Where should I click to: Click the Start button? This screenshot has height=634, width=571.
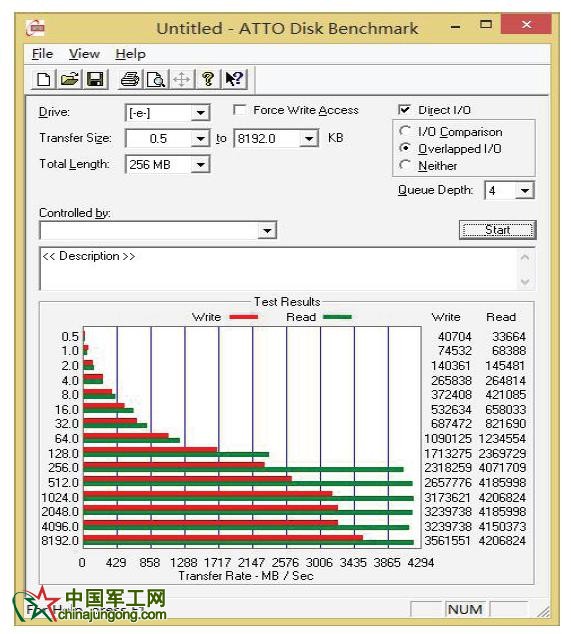pos(497,230)
